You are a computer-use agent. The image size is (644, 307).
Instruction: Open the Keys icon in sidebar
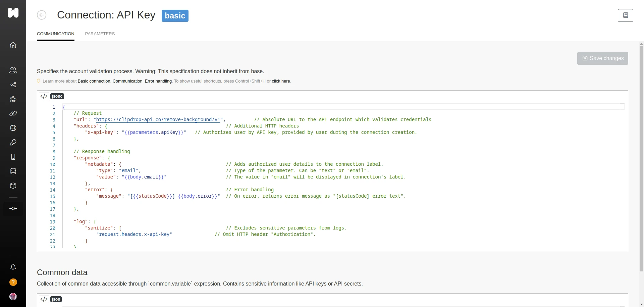tap(13, 142)
